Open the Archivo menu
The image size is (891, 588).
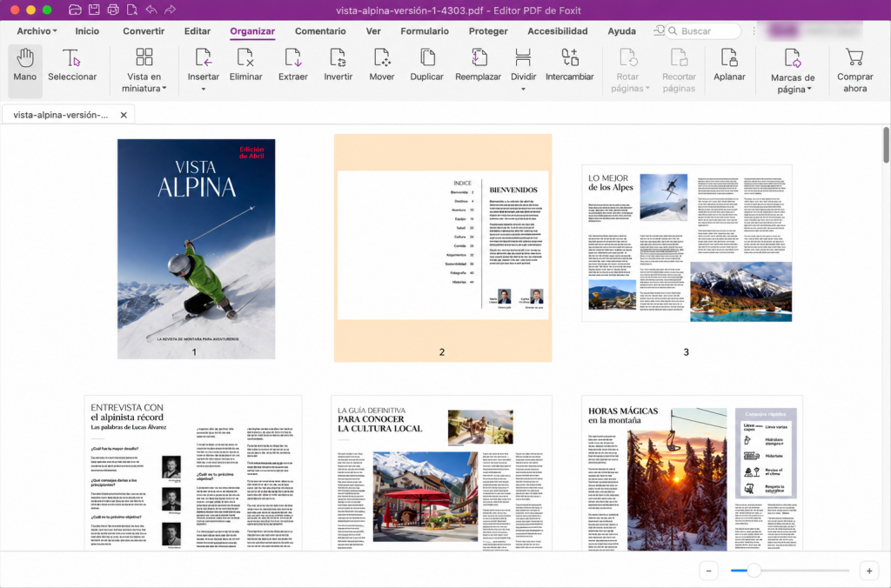[37, 31]
